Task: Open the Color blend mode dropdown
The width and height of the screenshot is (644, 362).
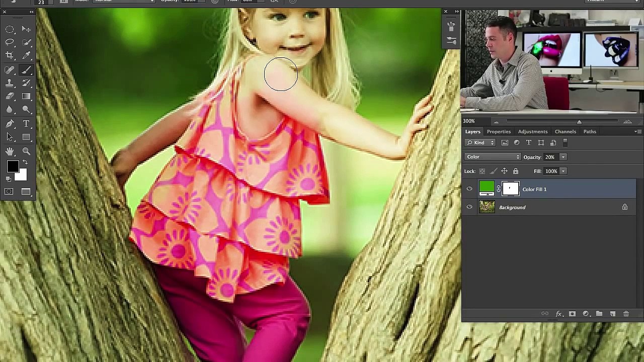Action: 493,157
